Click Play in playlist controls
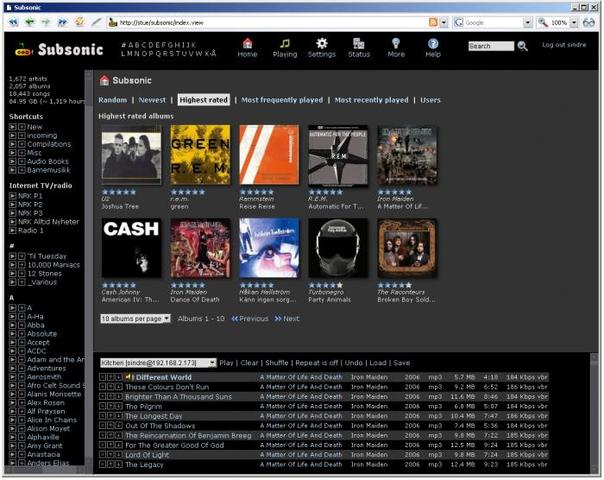The image size is (604, 480). click(226, 363)
